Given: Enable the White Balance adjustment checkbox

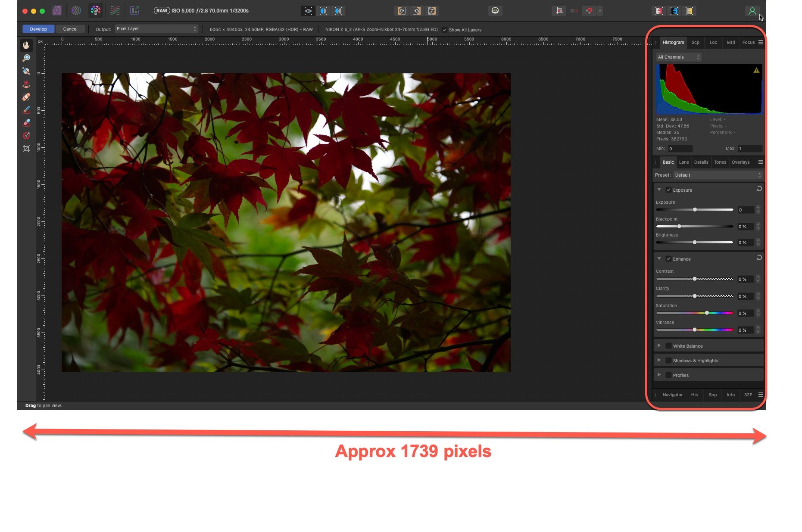Looking at the screenshot, I should (668, 345).
